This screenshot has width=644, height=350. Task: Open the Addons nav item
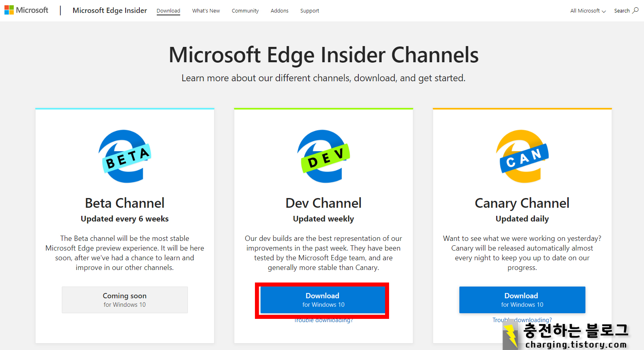[280, 11]
